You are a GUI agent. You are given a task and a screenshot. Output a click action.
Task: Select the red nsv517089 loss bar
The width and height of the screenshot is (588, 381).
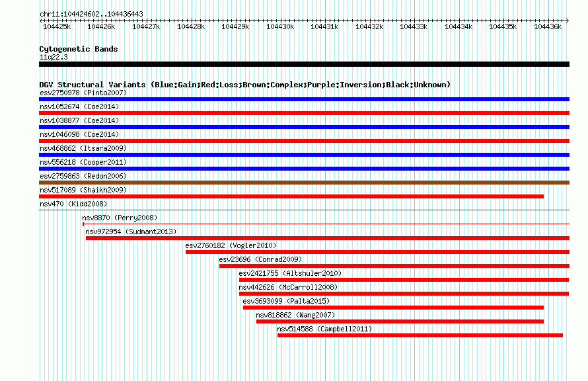(291, 196)
